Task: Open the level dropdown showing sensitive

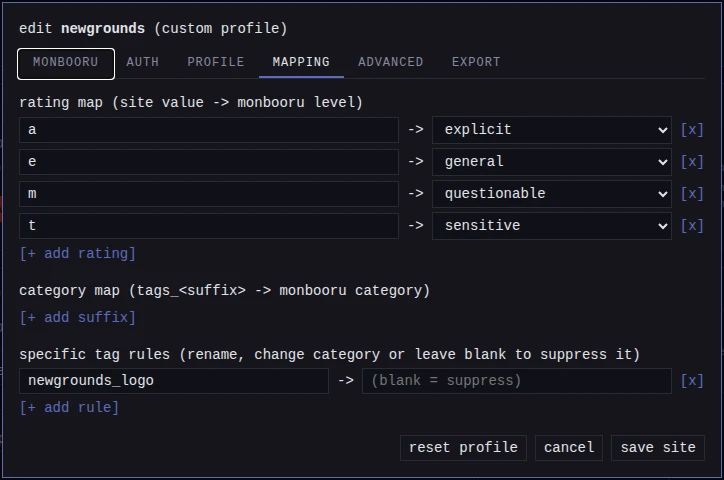Action: pyautogui.click(x=552, y=226)
